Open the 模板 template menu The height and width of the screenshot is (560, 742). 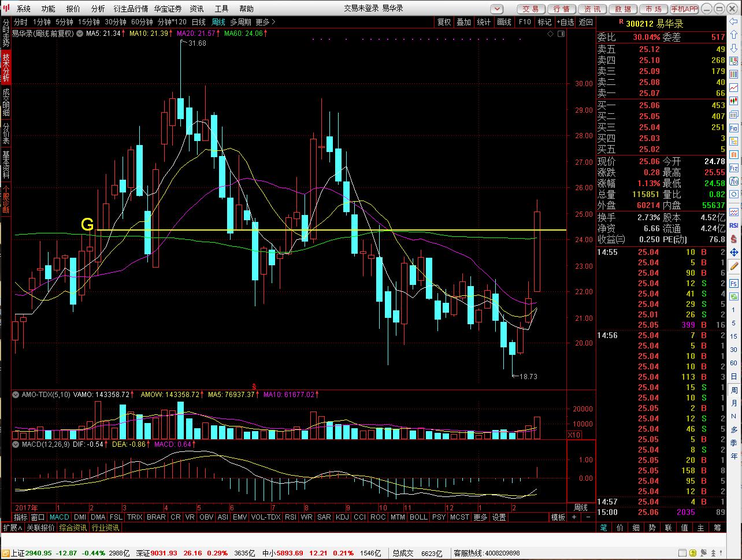(x=558, y=517)
